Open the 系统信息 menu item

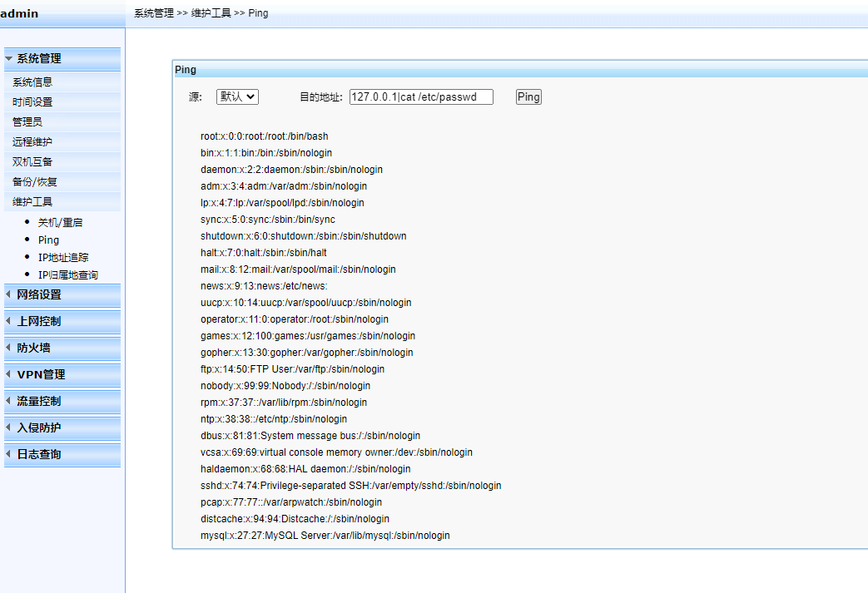[x=62, y=82]
